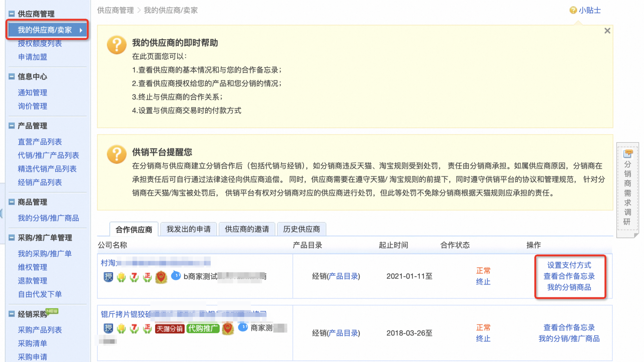
Task: Collapse the 采购/推广单管理 section
Action: tap(12, 237)
